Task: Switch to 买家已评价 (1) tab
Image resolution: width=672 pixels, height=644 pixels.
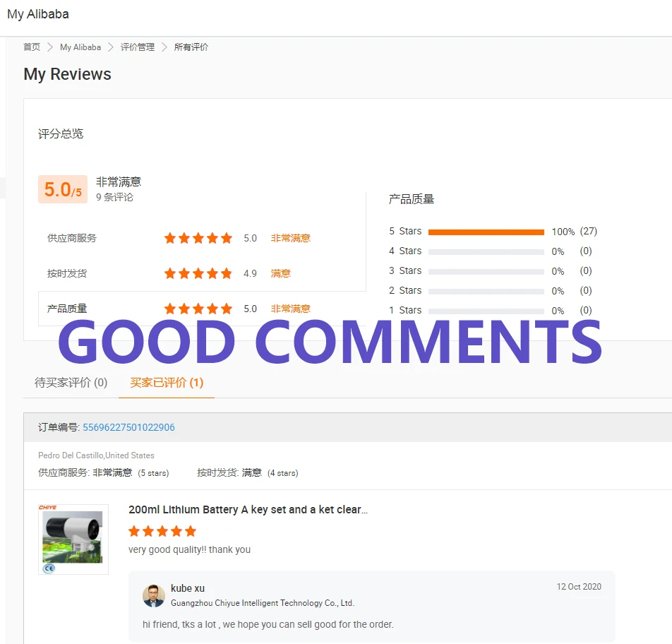Action: (167, 383)
